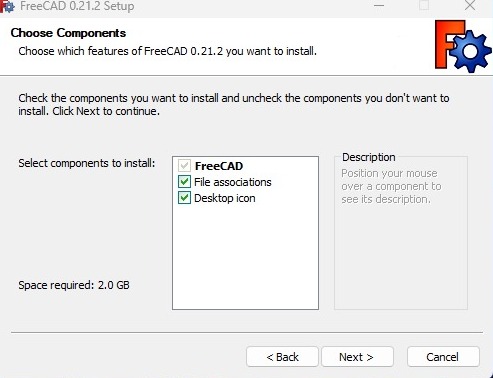Click the Select components to install label
Screen dimensions: 493x378
tap(87, 163)
